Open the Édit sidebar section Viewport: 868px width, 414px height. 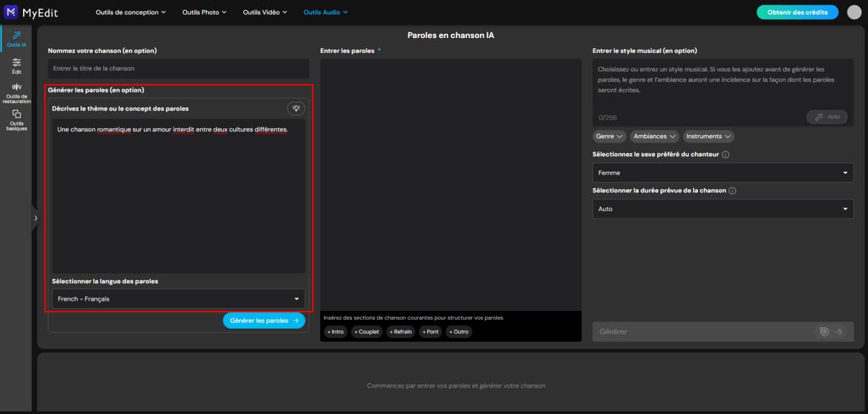click(16, 66)
